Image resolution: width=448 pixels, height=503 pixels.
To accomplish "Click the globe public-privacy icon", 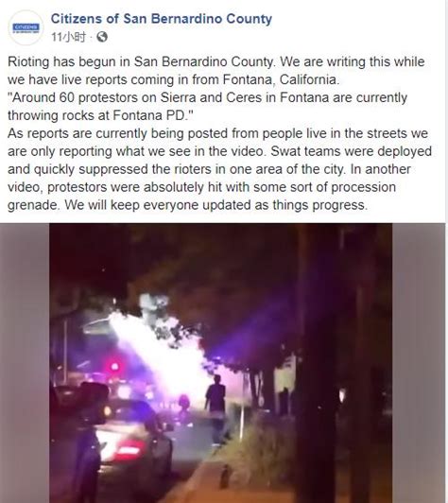I will [x=102, y=37].
